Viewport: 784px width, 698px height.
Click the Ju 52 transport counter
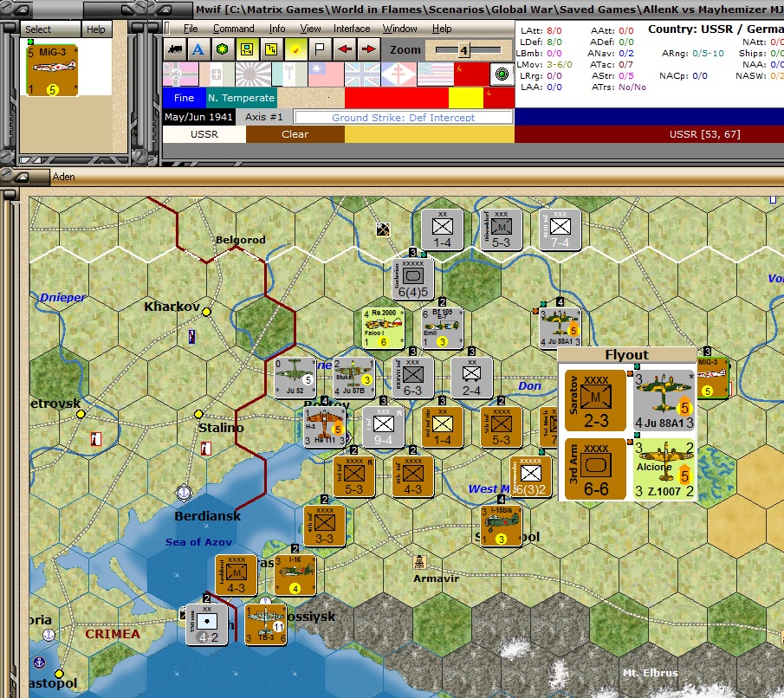click(x=295, y=378)
